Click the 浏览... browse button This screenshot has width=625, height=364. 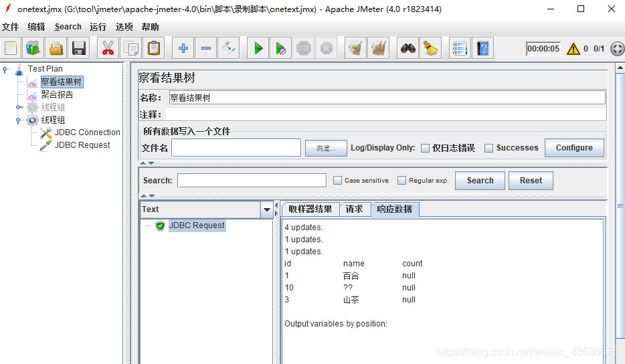[326, 149]
